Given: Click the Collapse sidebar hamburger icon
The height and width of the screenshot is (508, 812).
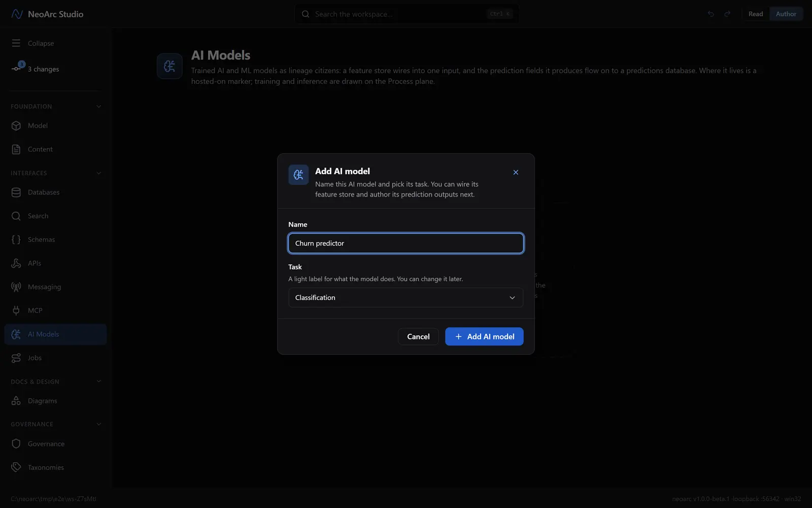Looking at the screenshot, I should 16,43.
